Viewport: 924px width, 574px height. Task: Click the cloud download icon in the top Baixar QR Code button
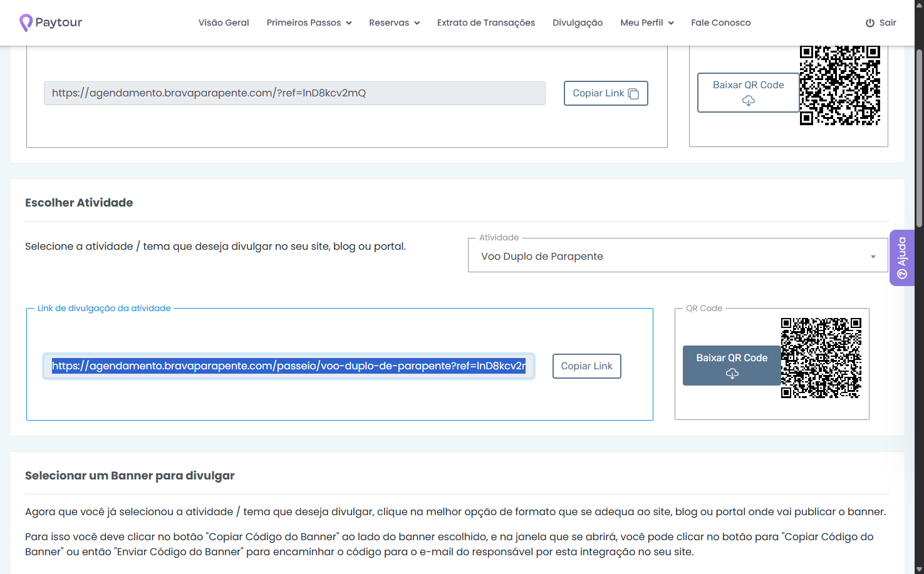[749, 101]
